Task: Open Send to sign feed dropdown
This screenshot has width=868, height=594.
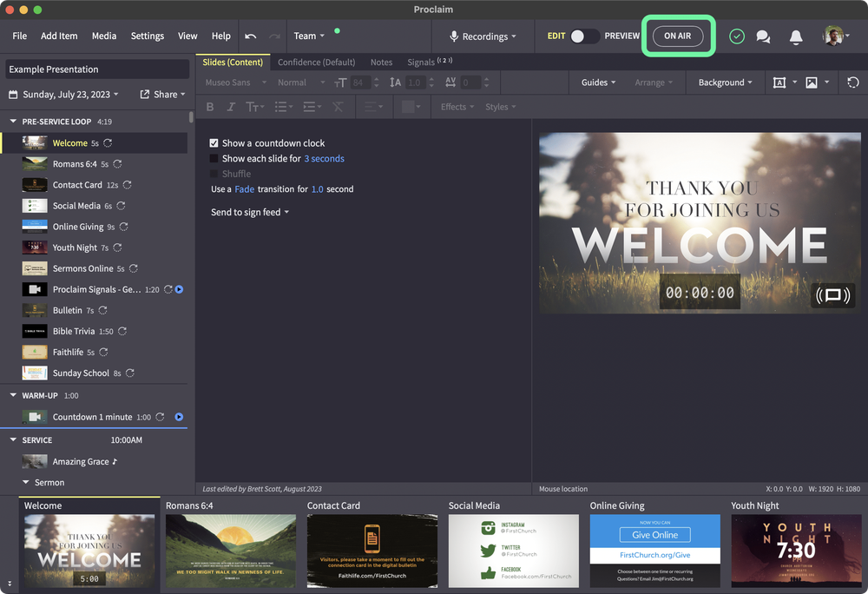Action: [250, 212]
